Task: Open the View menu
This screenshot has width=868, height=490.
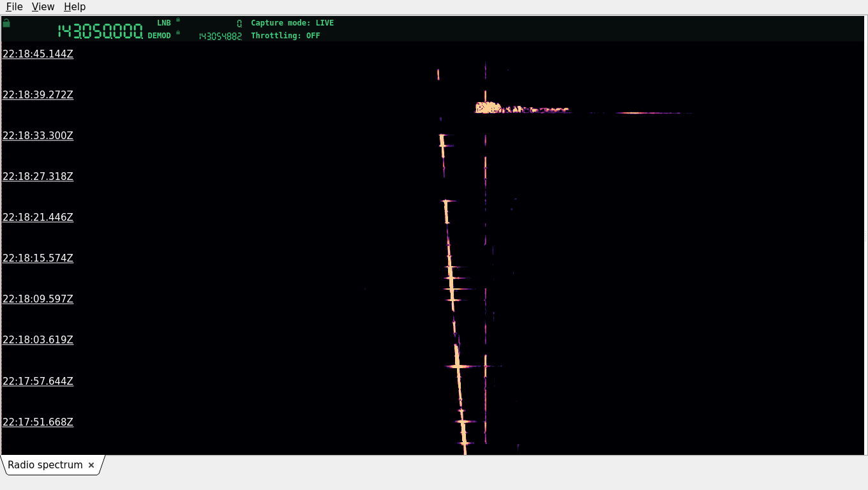Action: [x=43, y=6]
